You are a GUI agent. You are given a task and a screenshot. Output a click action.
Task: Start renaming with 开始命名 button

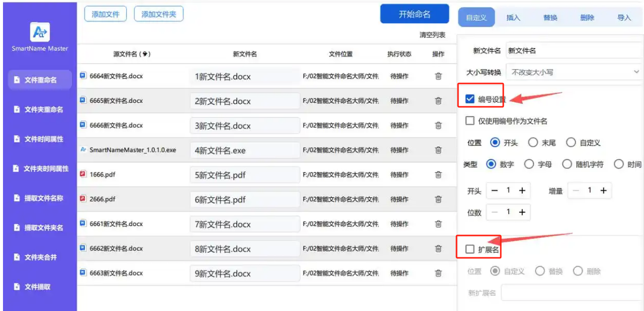pyautogui.click(x=415, y=14)
